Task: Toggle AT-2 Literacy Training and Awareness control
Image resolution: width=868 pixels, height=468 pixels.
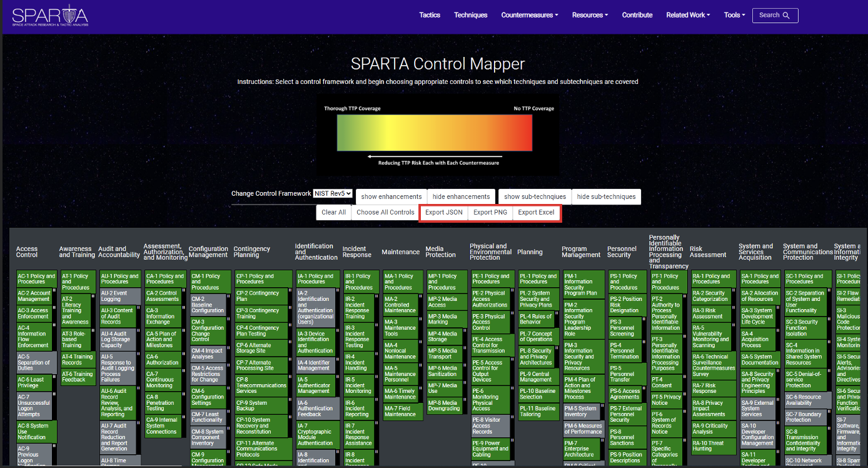Action: (76, 310)
